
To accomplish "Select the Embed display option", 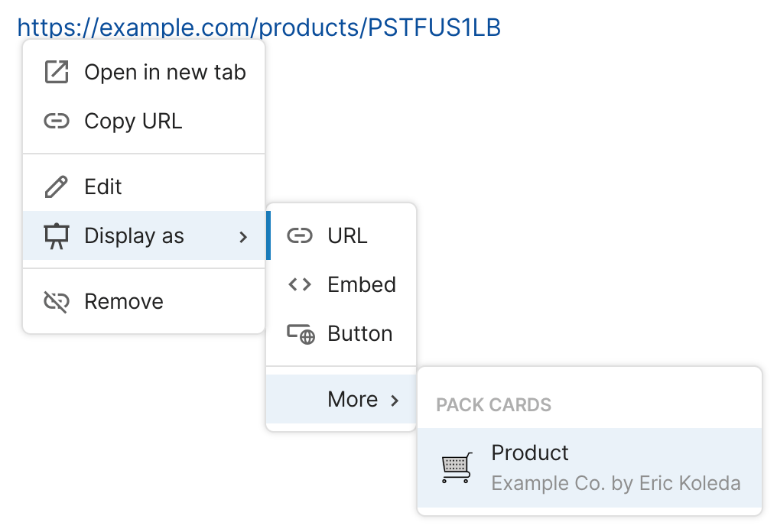I will pos(362,284).
